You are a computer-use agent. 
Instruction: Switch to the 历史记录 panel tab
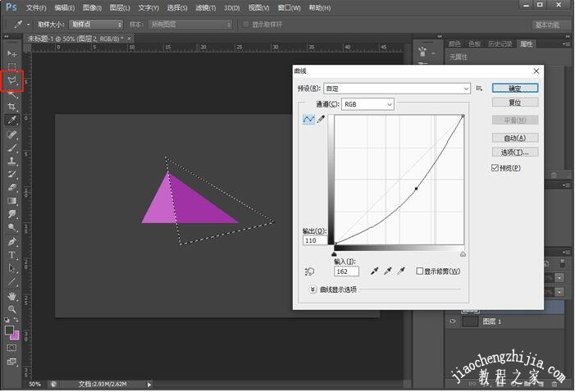[500, 43]
